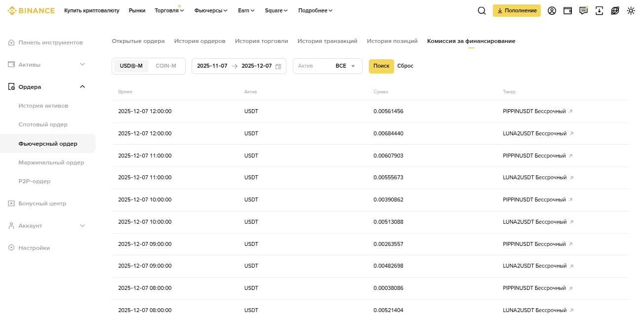644x320 pixels.
Task: Expand the Фьючерсы menu
Action: [211, 10]
